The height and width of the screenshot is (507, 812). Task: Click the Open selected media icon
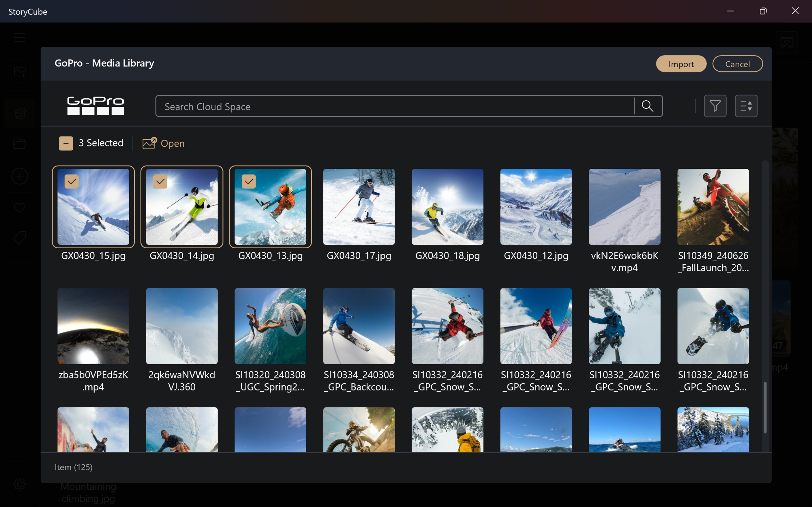coord(149,143)
